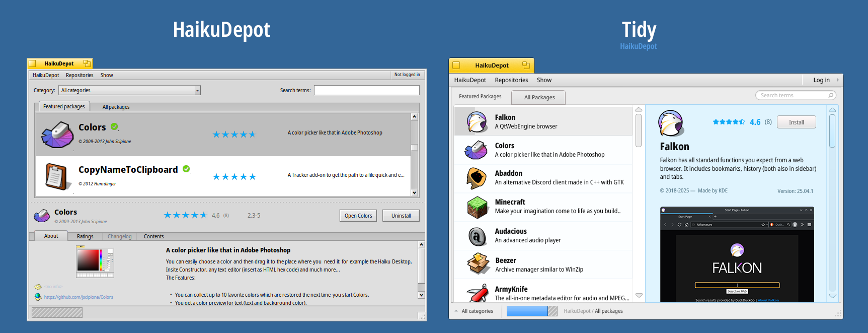Open the HaikuDepot menu in the Tidy window
868x333 pixels.
point(470,80)
